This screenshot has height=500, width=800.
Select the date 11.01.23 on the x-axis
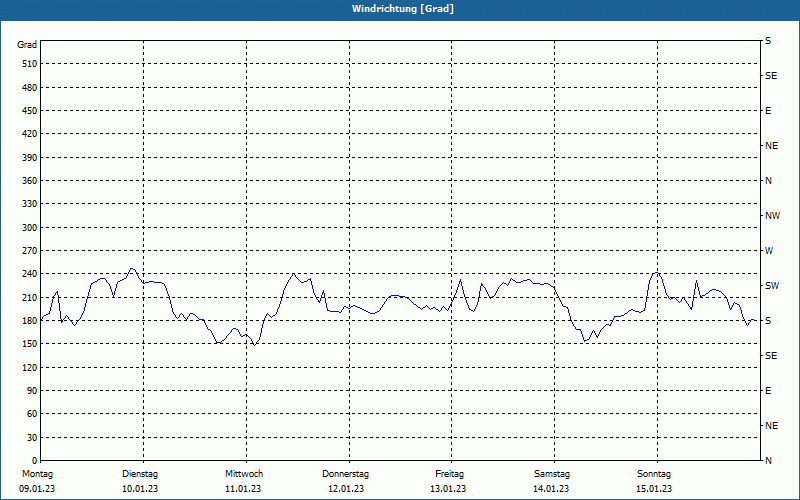click(x=243, y=489)
